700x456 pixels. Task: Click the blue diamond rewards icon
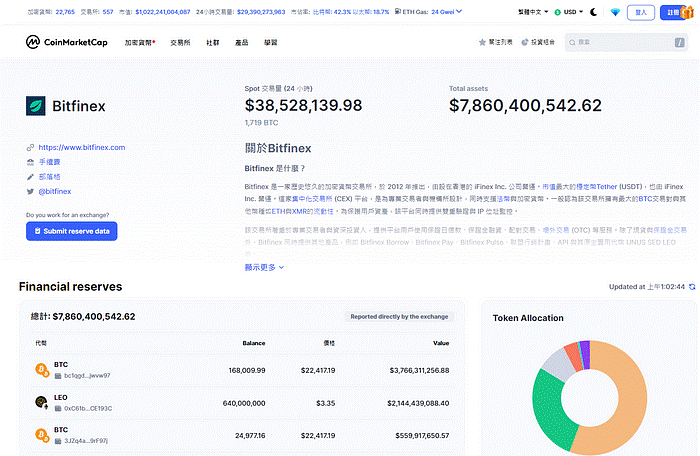615,12
